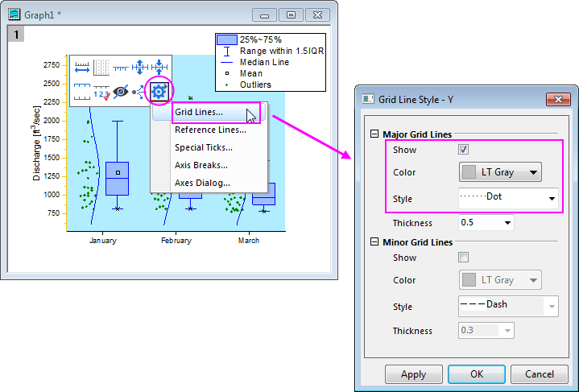Open Major Grid Lines LT Gray color picker
Image resolution: width=579 pixels, height=392 pixels.
[x=500, y=172]
